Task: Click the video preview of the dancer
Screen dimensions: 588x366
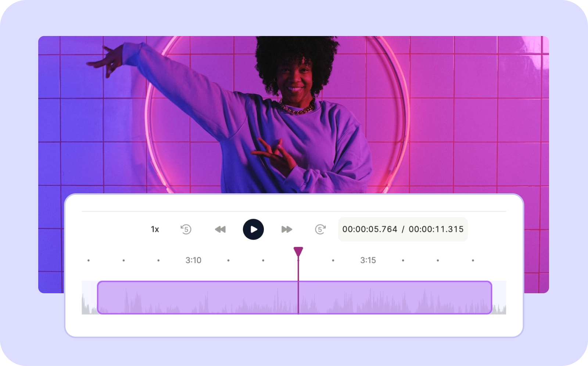Action: pyautogui.click(x=294, y=110)
